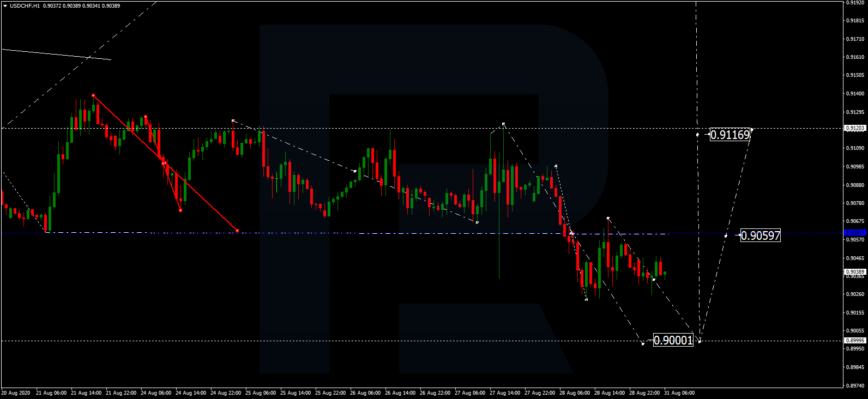Viewport: 868px width, 399px height.
Task: Click the USDCHF,H1 chart title text
Action: coord(25,6)
